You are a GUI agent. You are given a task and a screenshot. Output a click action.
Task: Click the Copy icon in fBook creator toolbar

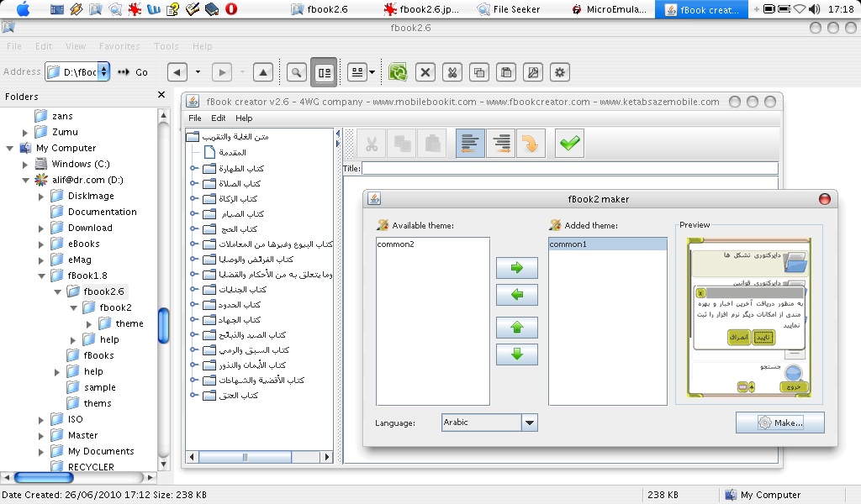(402, 144)
